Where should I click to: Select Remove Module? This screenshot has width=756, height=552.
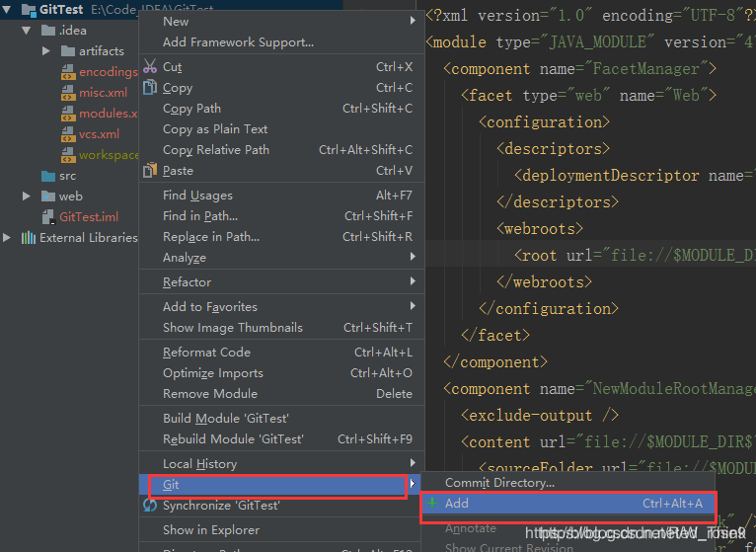(281, 394)
